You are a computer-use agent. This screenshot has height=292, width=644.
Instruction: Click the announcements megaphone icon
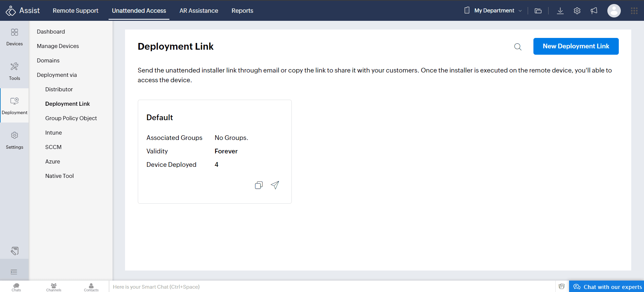(594, 11)
